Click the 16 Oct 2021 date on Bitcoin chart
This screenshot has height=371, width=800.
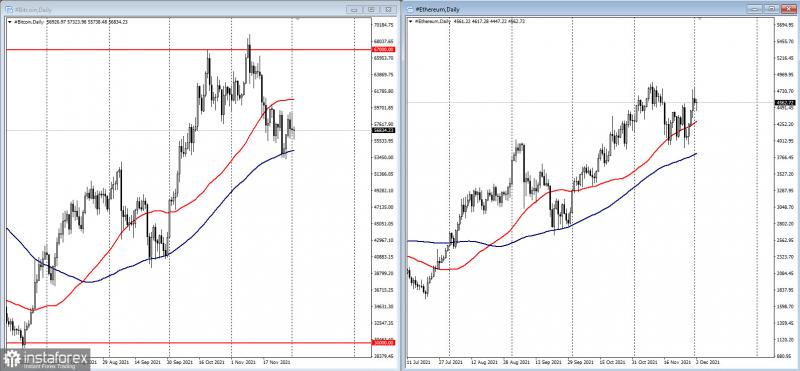212,362
